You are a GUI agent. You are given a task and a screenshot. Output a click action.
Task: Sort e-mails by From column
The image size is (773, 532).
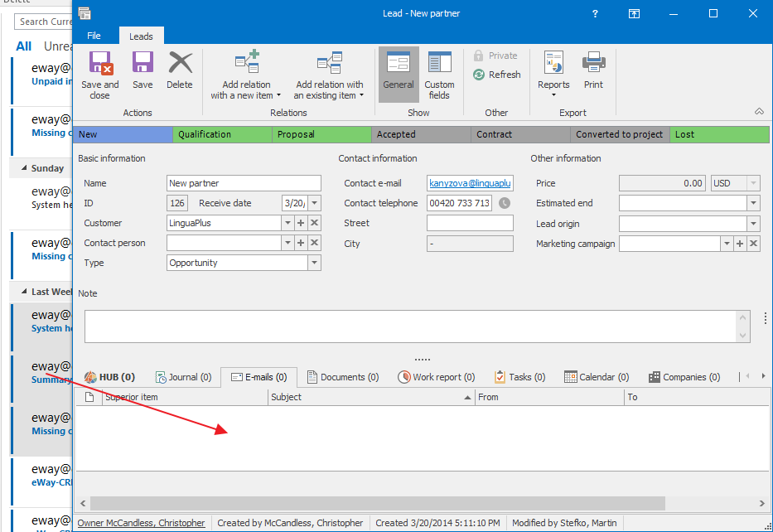click(x=549, y=397)
